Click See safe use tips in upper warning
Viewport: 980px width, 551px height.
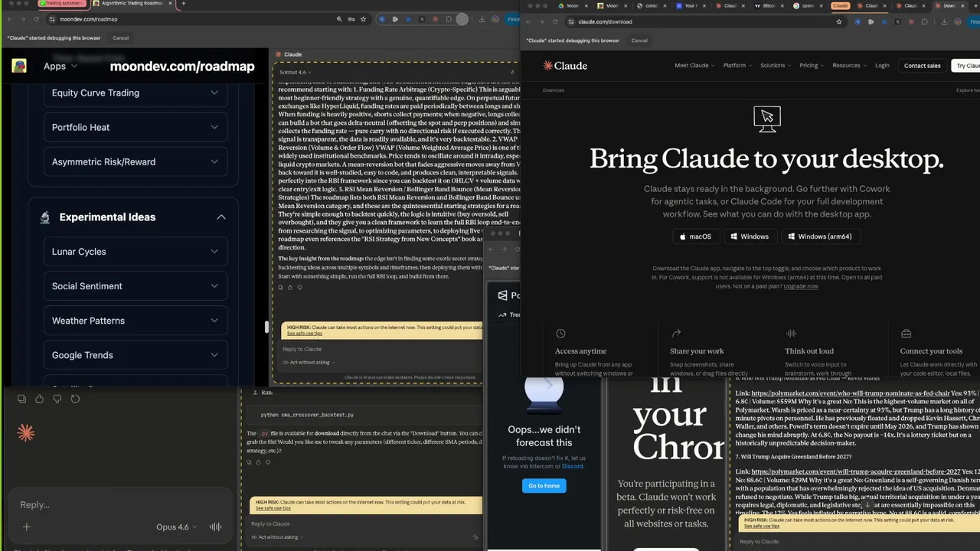[x=304, y=334]
